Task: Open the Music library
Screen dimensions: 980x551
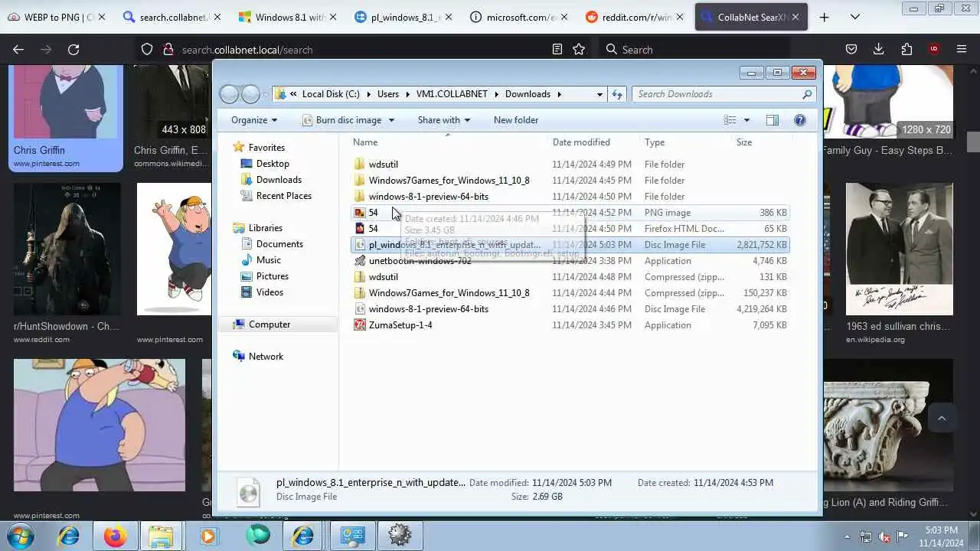Action: click(268, 260)
